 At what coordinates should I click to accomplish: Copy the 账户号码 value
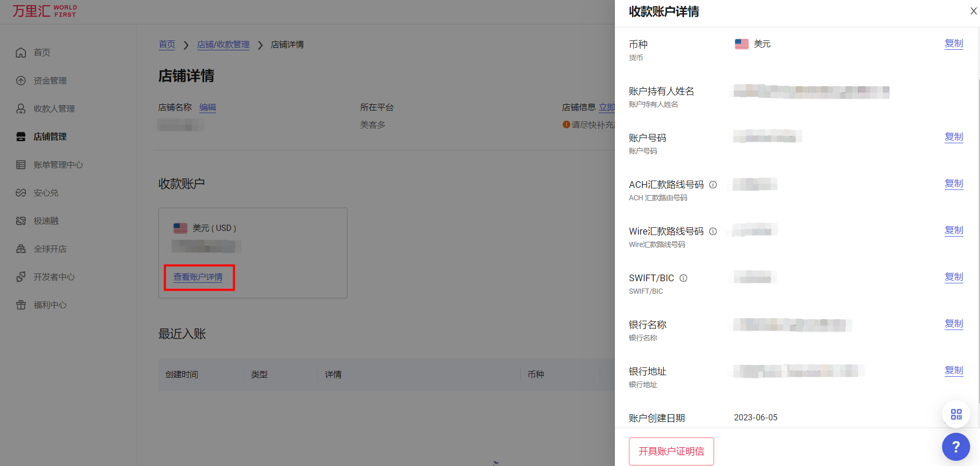pos(954,136)
